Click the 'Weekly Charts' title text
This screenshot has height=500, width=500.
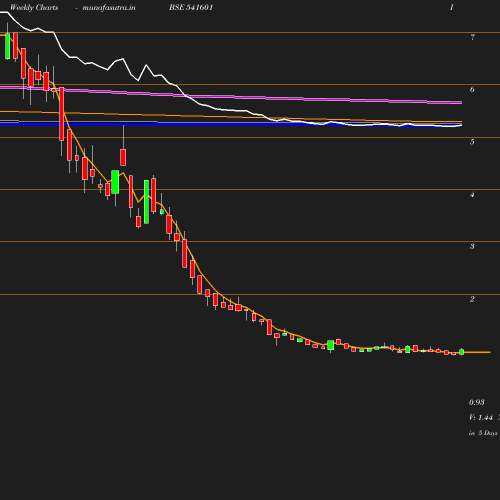pos(34,7)
